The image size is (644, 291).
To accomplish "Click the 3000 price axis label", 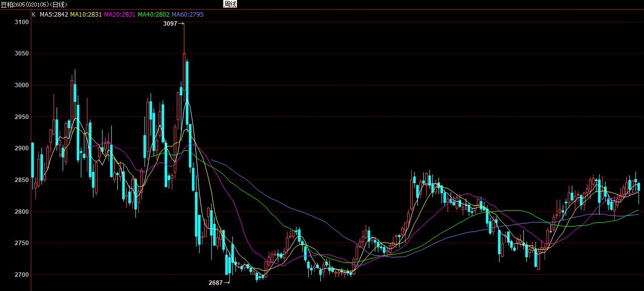I will tap(22, 85).
